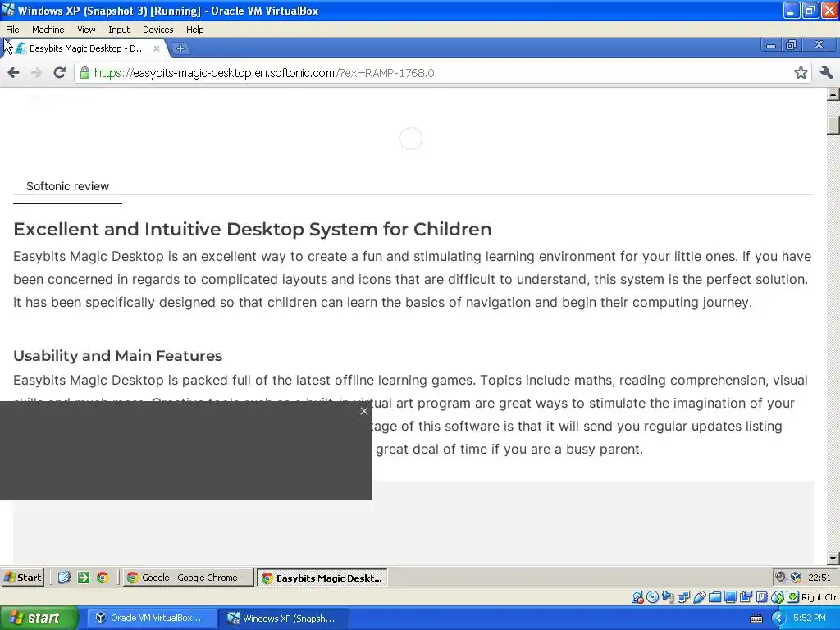Image resolution: width=840 pixels, height=630 pixels.
Task: Select Easybits Magic Deskt... taskbar button
Action: pos(322,577)
